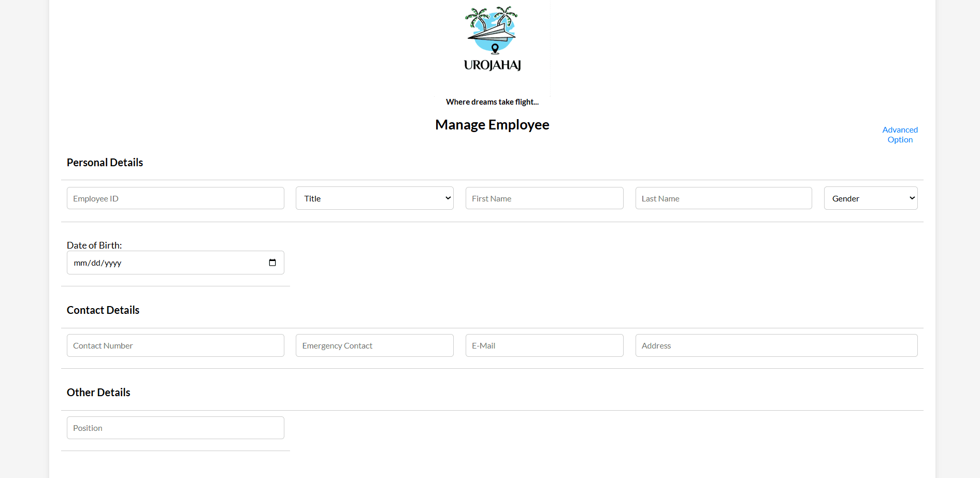Click into the First Name input
This screenshot has width=980, height=478.
tap(544, 198)
